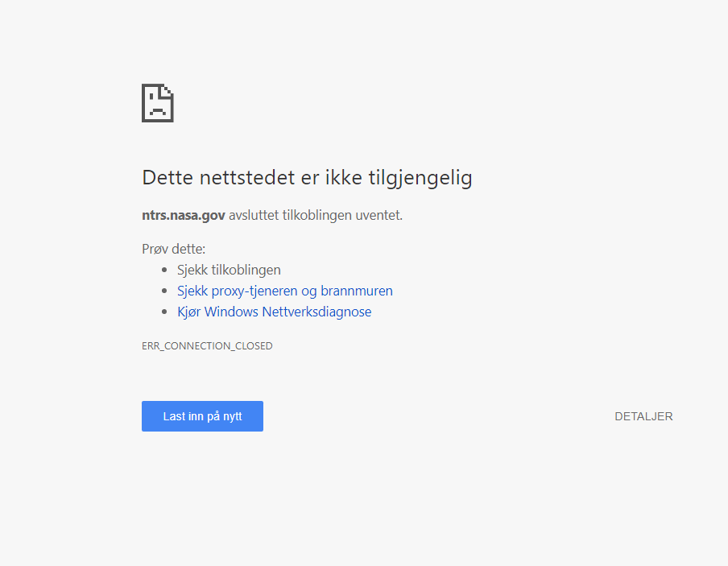Click bullet beside the proxy-tjeneren link
This screenshot has height=566, width=728.
point(164,291)
